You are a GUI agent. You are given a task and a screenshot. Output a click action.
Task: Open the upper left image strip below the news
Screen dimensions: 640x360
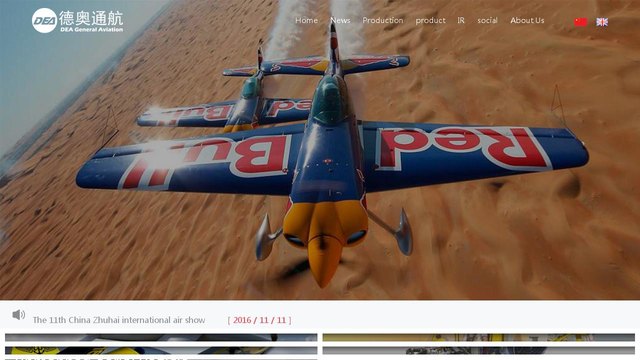(x=161, y=338)
